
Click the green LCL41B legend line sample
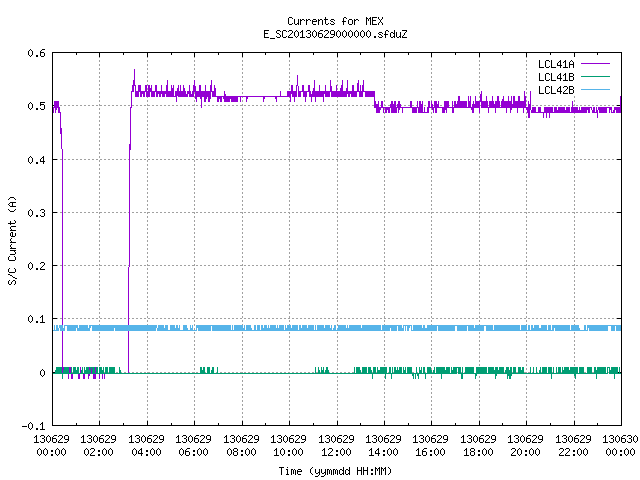pos(595,76)
